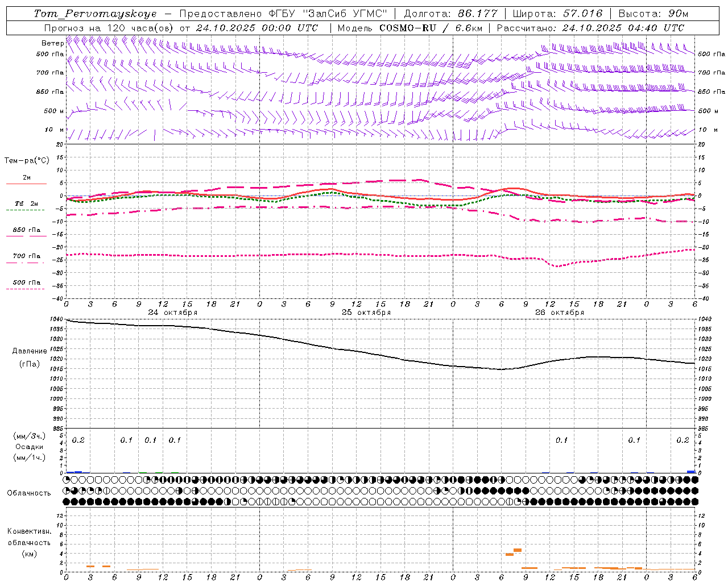Click the (мм/3ч.) units label

(x=30, y=436)
